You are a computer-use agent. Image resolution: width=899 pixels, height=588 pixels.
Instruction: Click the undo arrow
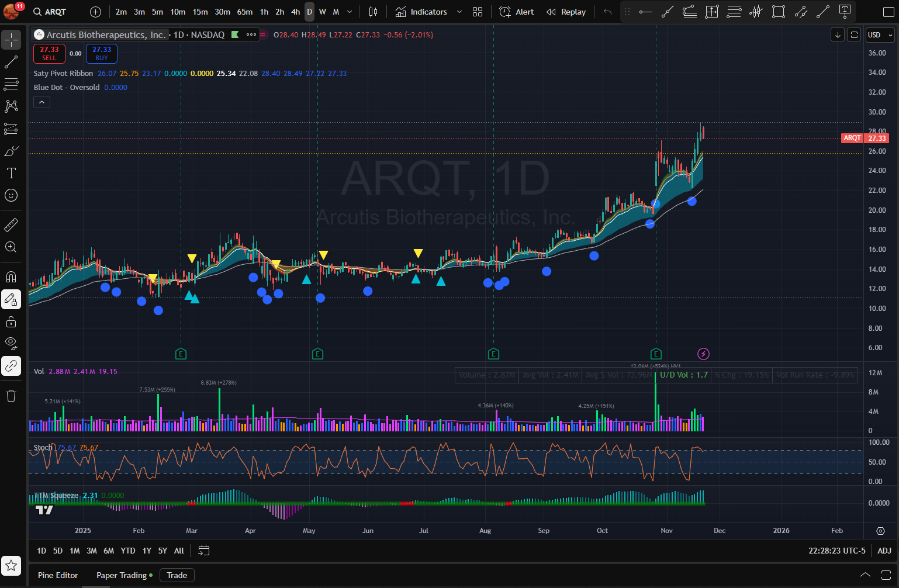coord(608,12)
